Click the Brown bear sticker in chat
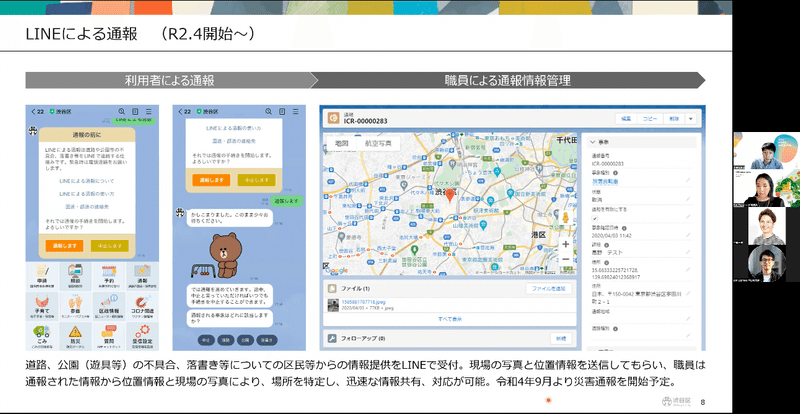 225,255
